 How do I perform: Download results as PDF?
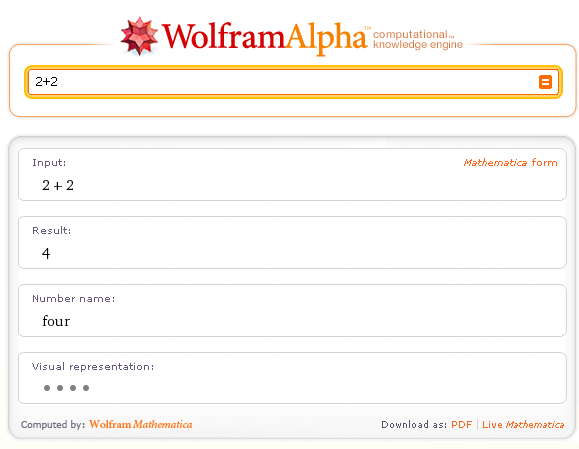462,425
